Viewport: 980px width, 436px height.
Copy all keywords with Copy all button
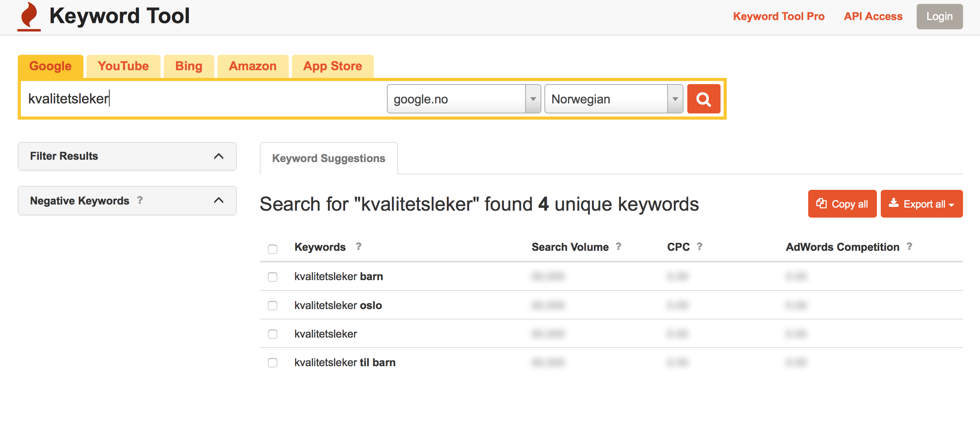coord(842,204)
